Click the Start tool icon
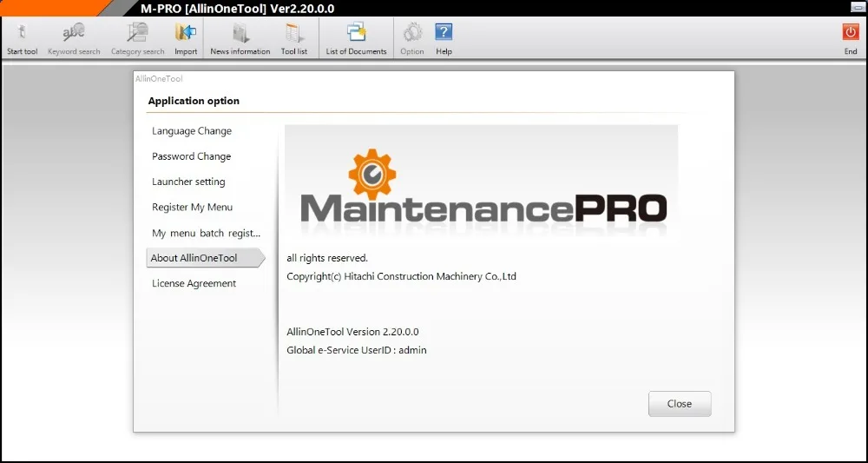Viewport: 868px width, 463px height. (23, 33)
